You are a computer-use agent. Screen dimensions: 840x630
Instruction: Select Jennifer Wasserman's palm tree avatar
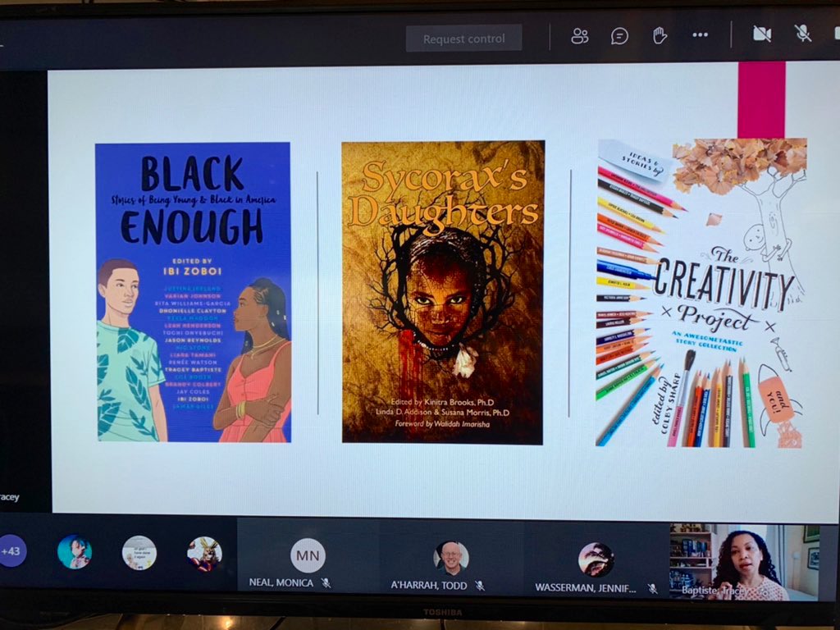pyautogui.click(x=596, y=559)
